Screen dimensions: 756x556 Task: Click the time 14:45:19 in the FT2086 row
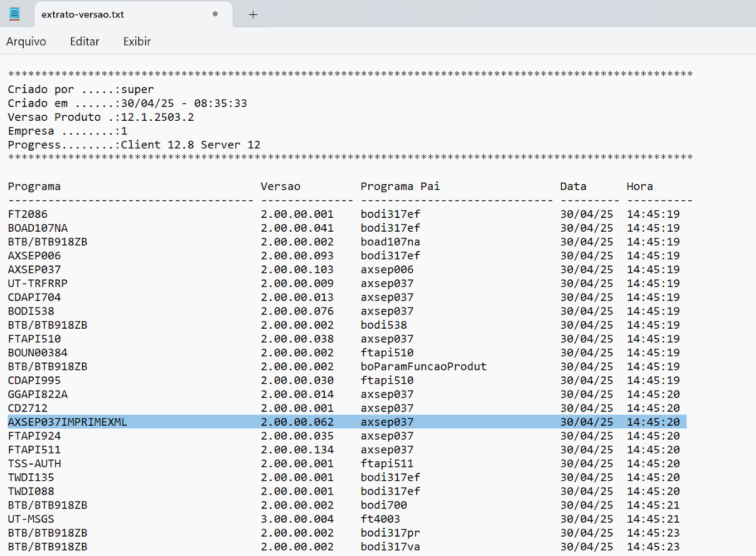[x=653, y=214]
